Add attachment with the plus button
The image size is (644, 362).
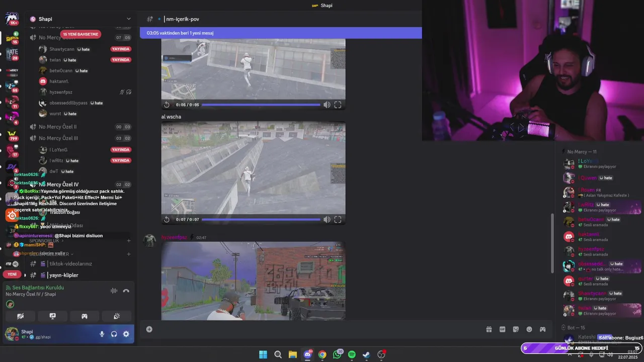coord(149,329)
